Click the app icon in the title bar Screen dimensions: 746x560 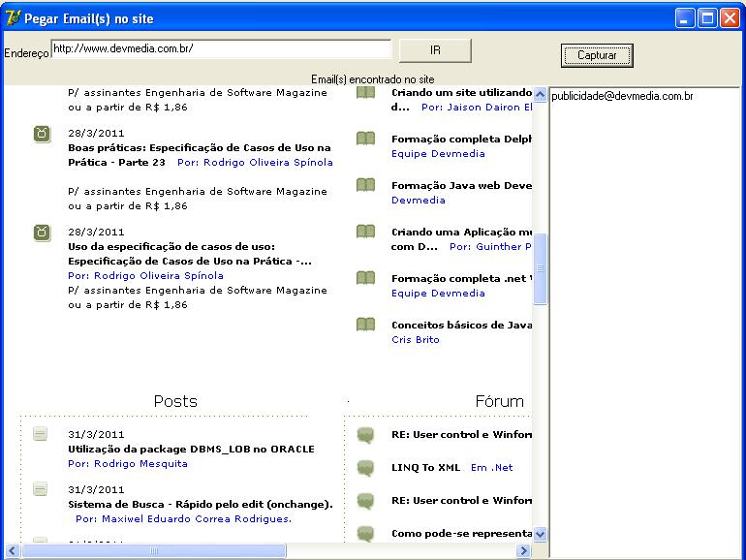(13, 17)
